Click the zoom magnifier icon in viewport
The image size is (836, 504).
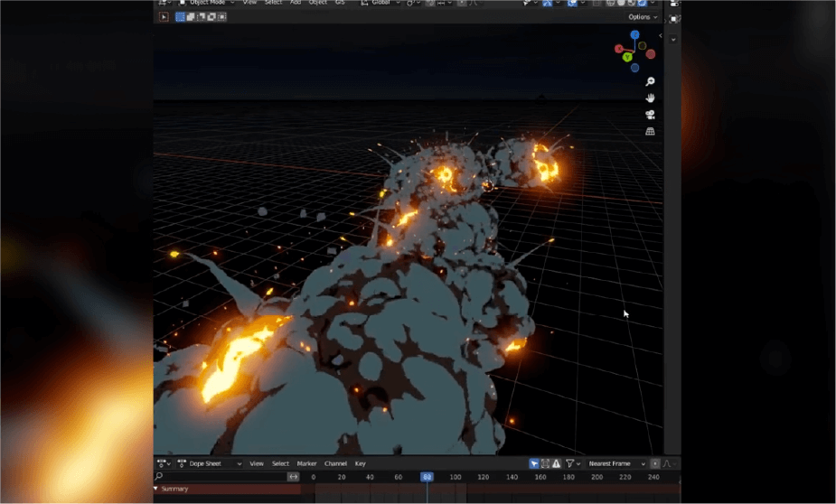pos(650,82)
